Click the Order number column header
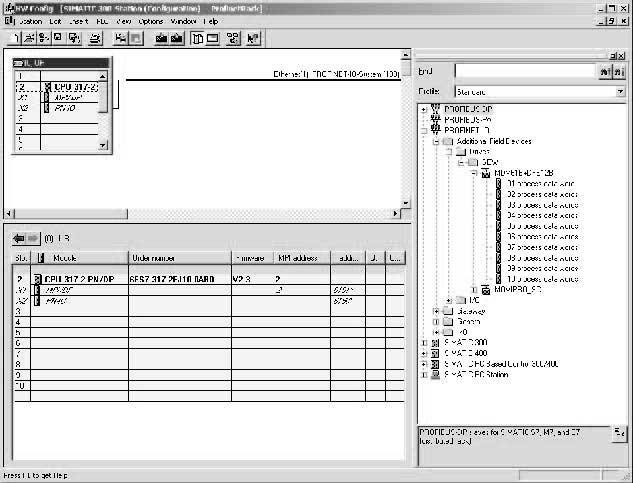The height and width of the screenshot is (483, 633). tap(180, 258)
